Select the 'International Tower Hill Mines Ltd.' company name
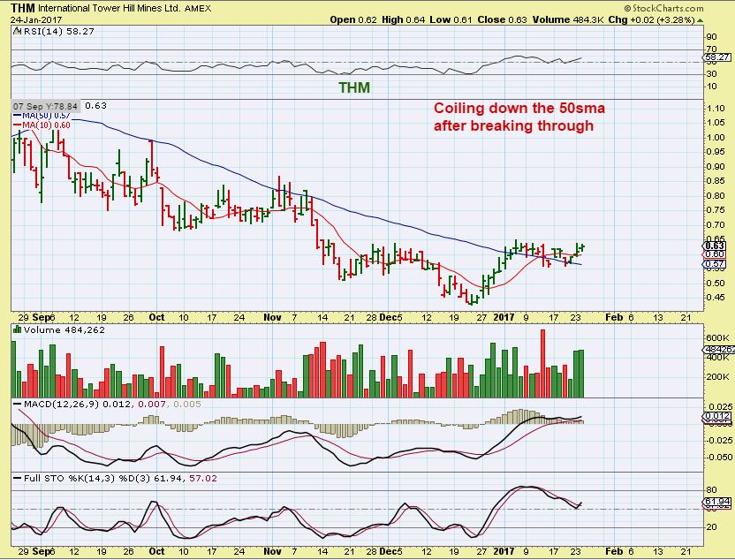Screen dimensions: 735x560 (x=109, y=9)
